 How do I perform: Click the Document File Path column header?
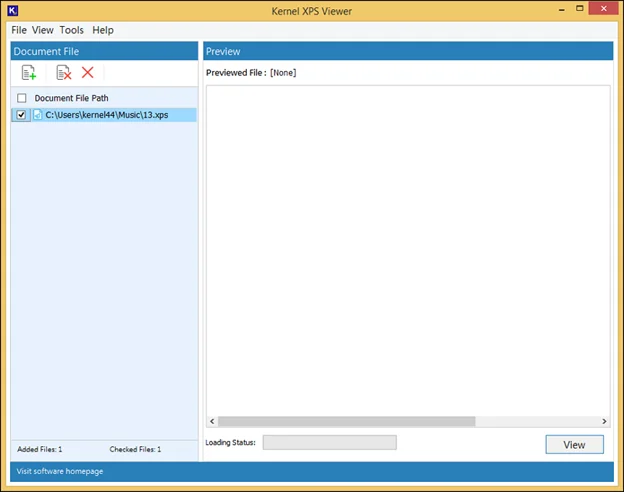[x=71, y=98]
